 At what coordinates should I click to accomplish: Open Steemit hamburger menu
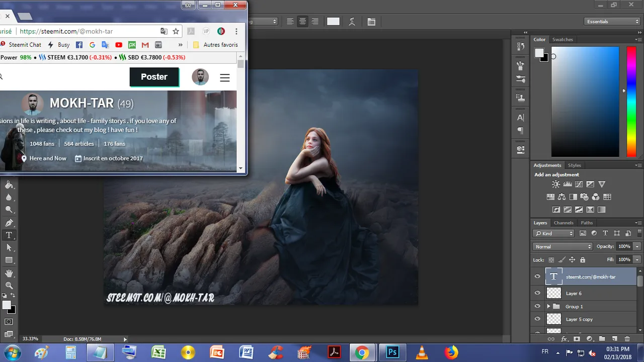(225, 78)
